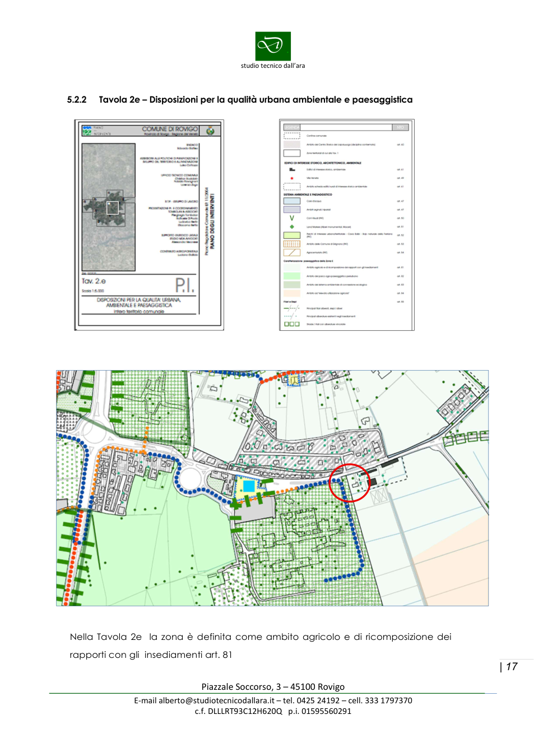
Task: Click the 'Tav. 2.e' label on the cover
Action: pos(94,281)
